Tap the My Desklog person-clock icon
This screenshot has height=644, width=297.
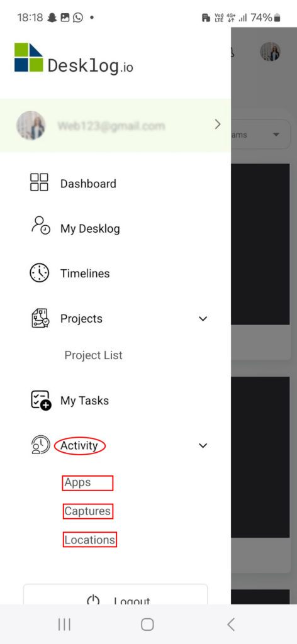pos(40,226)
